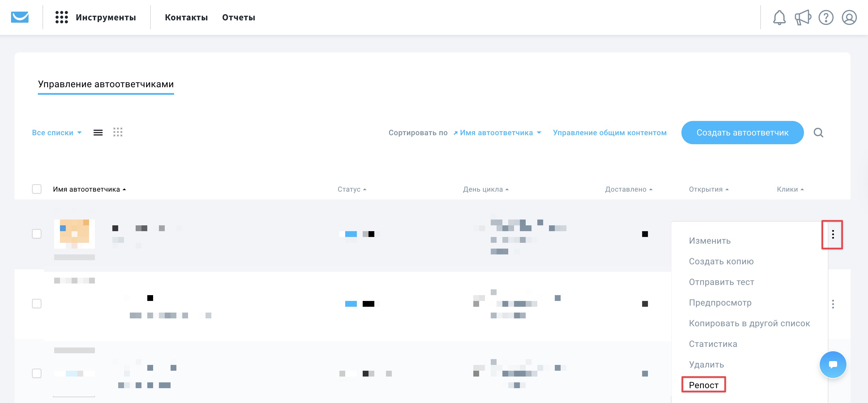Open second row three-dot actions menu

click(832, 304)
